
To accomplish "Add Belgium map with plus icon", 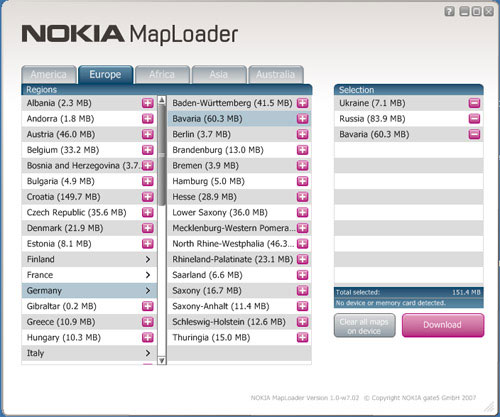I will click(x=148, y=150).
